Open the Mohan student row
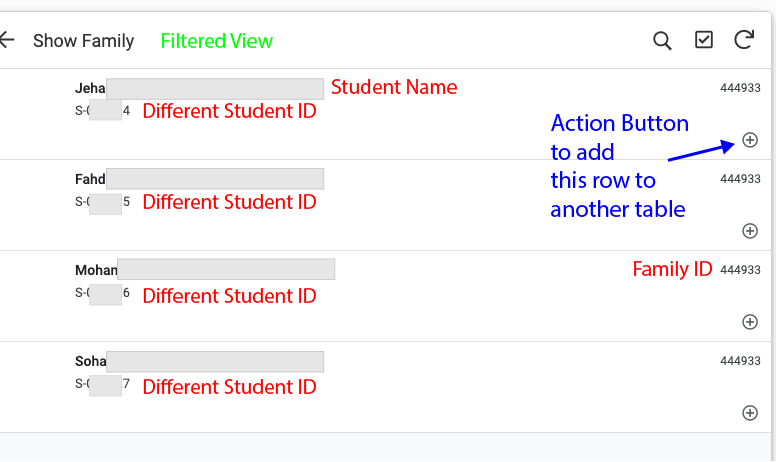The height and width of the screenshot is (462, 777). point(386,296)
